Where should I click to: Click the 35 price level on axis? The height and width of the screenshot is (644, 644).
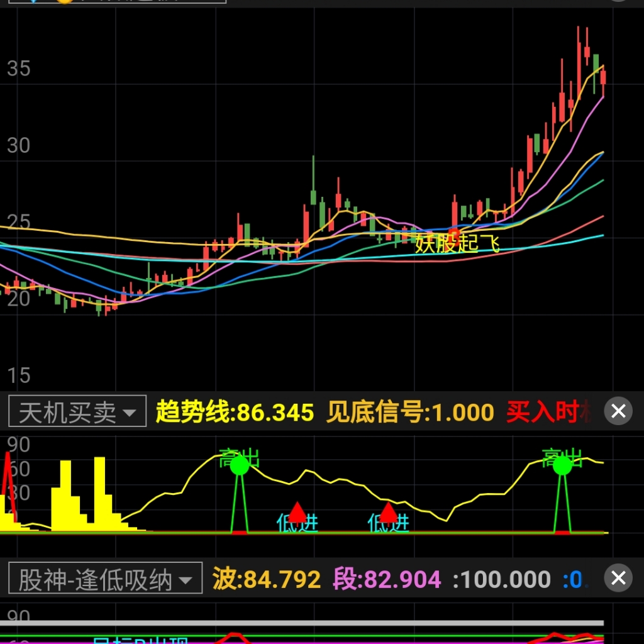pyautogui.click(x=18, y=69)
